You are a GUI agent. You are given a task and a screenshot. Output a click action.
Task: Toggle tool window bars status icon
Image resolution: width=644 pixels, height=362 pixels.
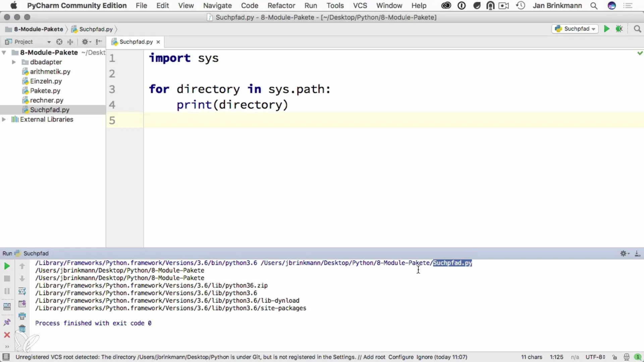click(6, 357)
